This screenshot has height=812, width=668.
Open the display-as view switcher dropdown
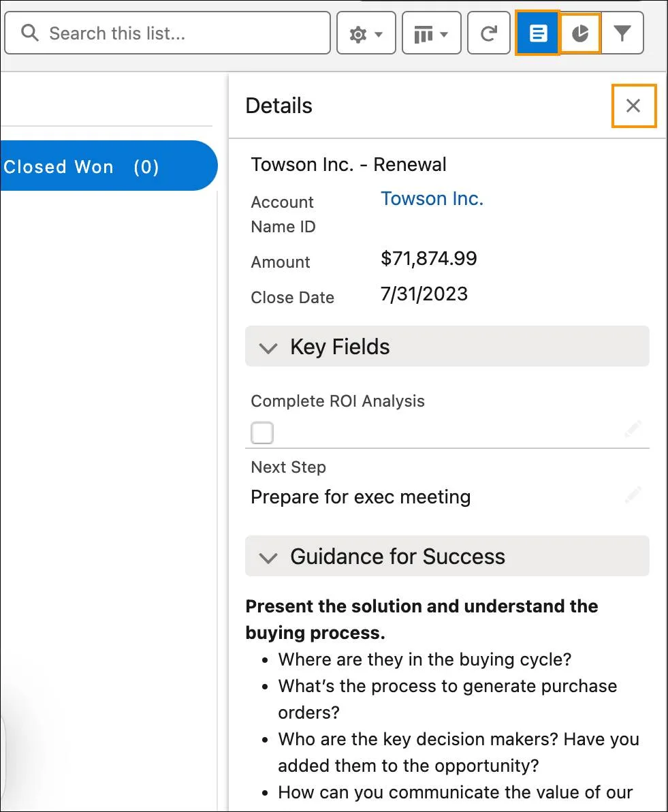[x=431, y=33]
